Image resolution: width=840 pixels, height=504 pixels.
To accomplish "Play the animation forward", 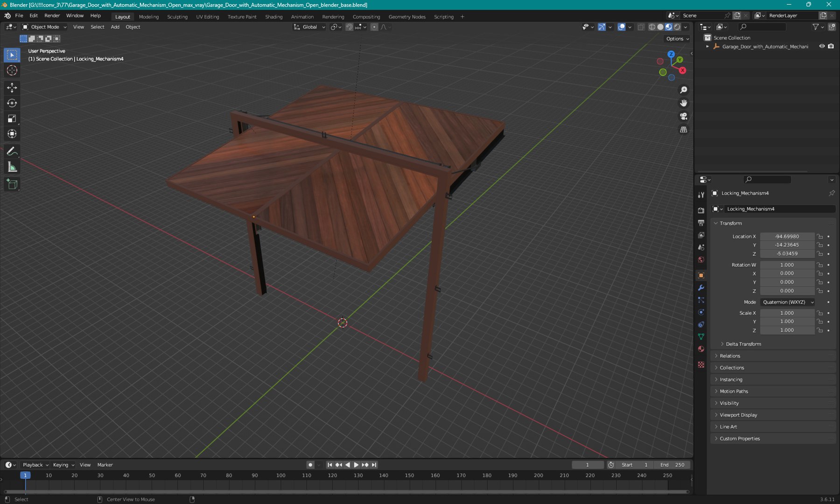I will coord(356,465).
